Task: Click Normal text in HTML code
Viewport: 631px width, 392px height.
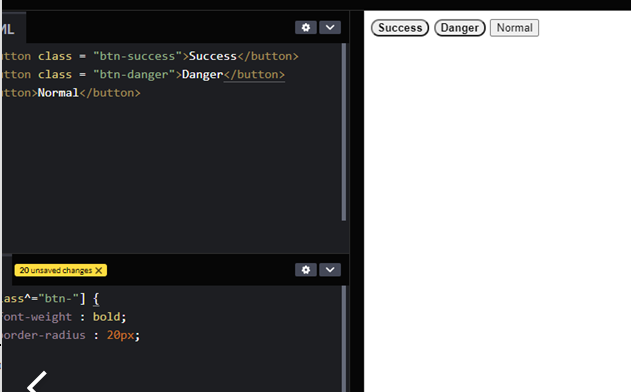Action: click(58, 93)
